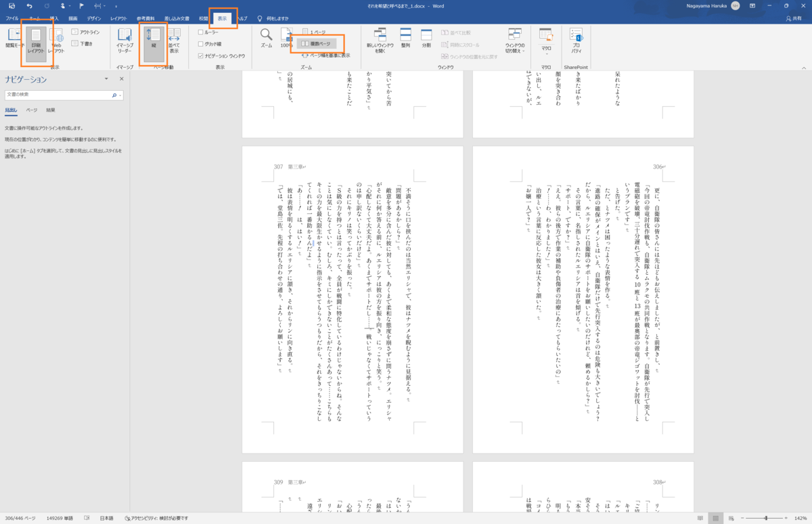Open the Layout (レイアウト) tab

118,18
